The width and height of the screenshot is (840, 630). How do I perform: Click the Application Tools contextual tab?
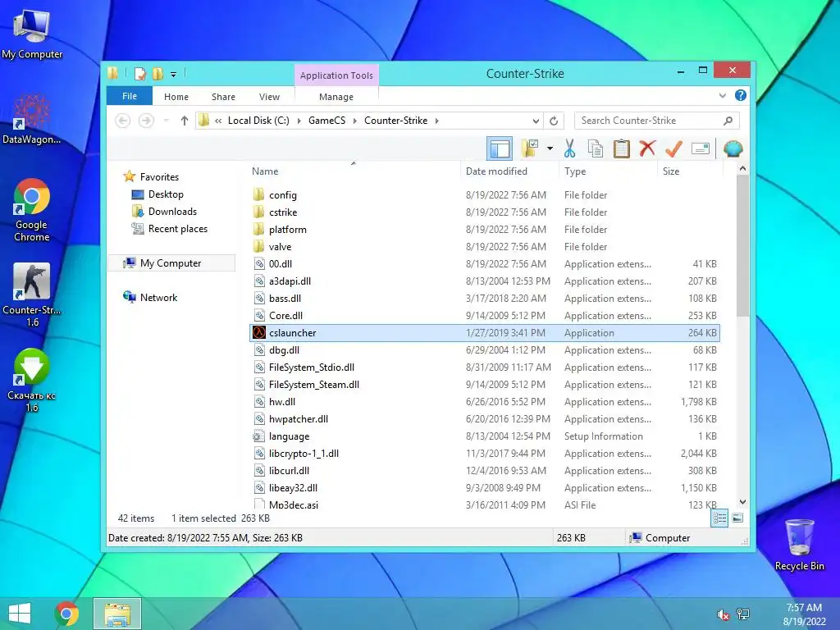tap(336, 75)
